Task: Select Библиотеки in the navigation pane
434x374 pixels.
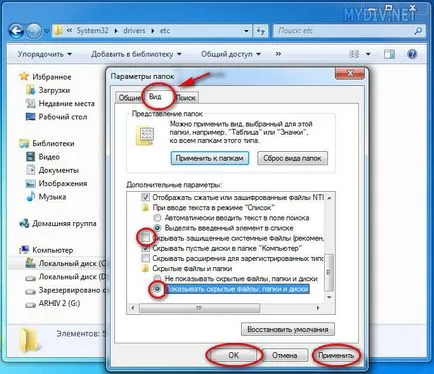Action: click(x=47, y=143)
